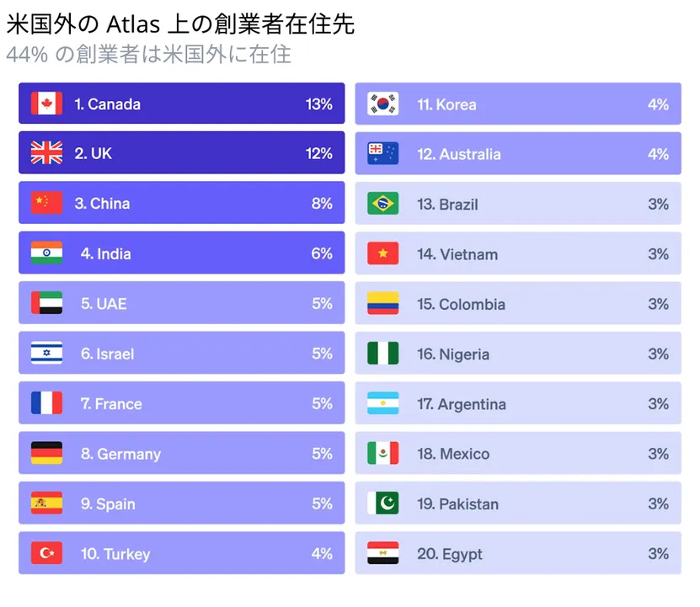Click the "18. Mexico" label
Viewport: 700px width, 607px height.
pyautogui.click(x=453, y=454)
